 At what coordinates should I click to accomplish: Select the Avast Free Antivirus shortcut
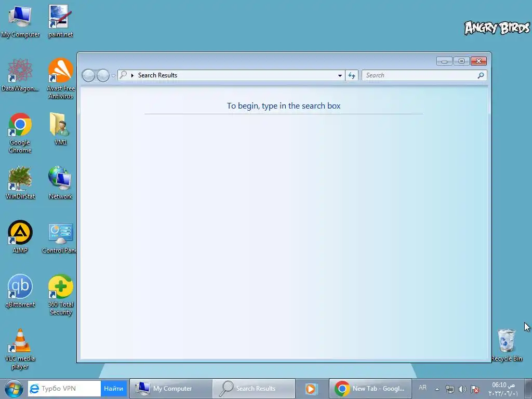pyautogui.click(x=60, y=78)
